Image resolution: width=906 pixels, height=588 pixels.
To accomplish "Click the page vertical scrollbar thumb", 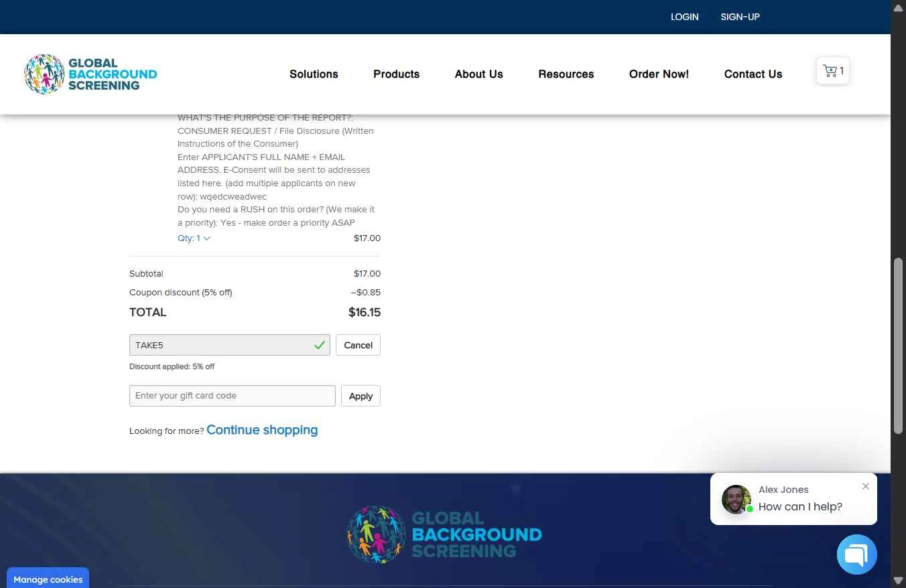I will pyautogui.click(x=899, y=346).
